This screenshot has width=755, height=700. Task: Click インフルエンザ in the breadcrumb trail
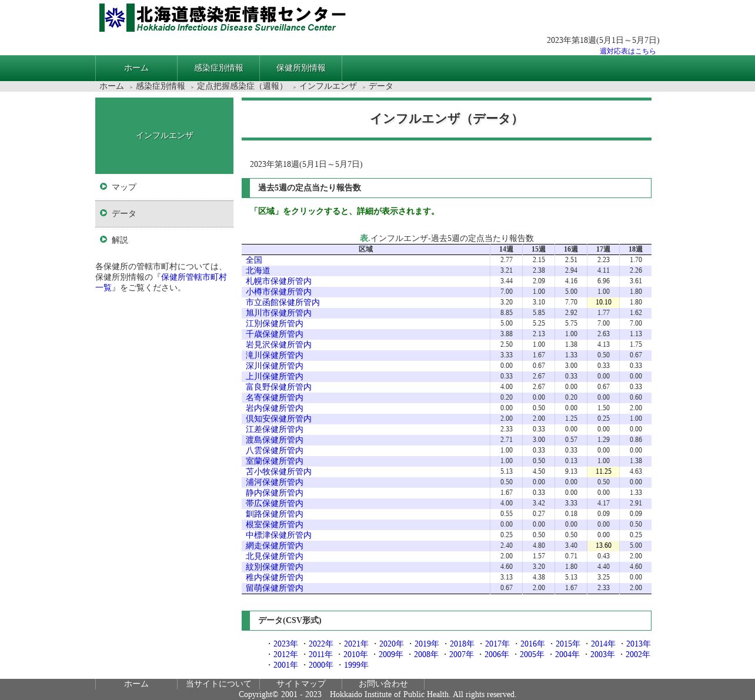(x=328, y=86)
